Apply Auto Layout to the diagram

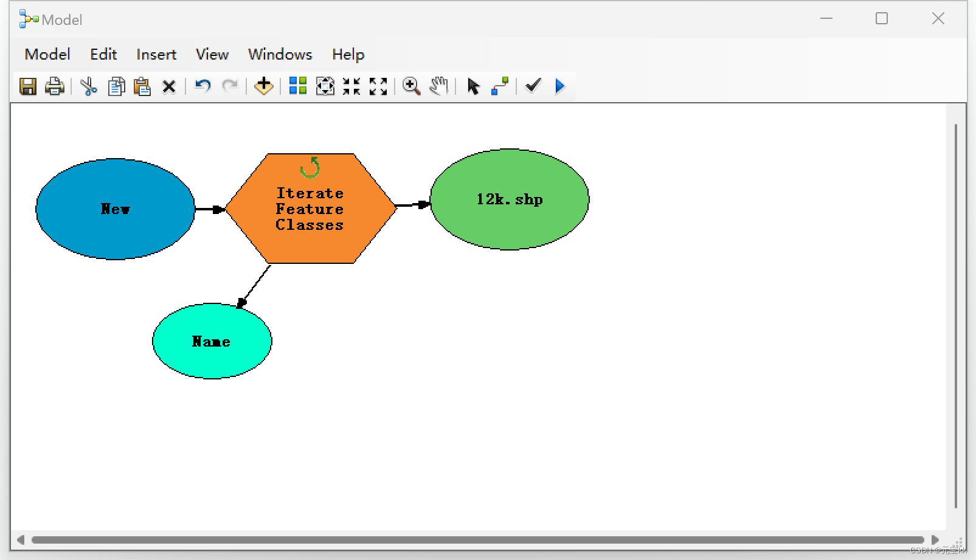pos(298,86)
